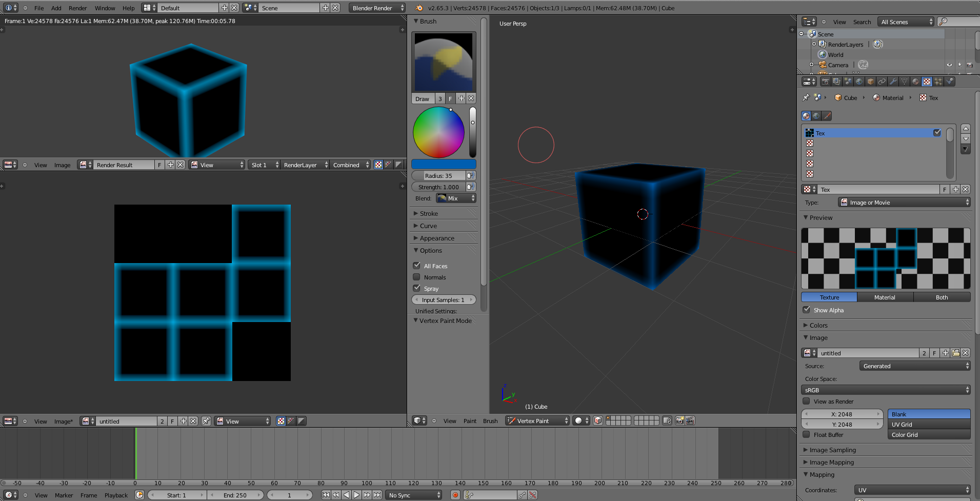Disable the Tex texture slot checkbox

click(937, 132)
